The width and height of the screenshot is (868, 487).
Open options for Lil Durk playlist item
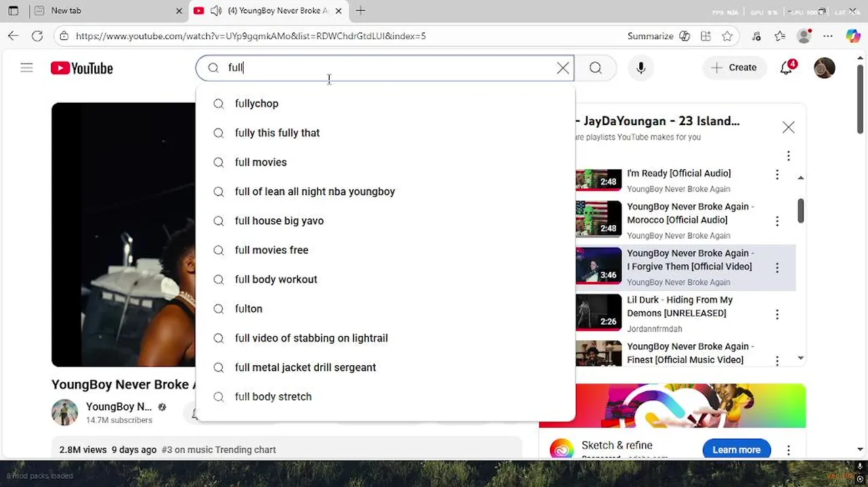point(777,315)
